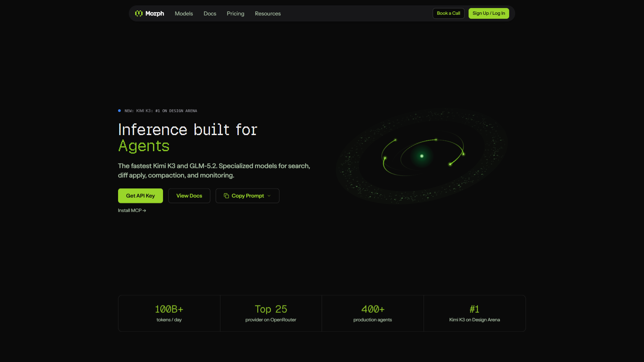Click 'provider on OpenRouter' label

point(271,320)
